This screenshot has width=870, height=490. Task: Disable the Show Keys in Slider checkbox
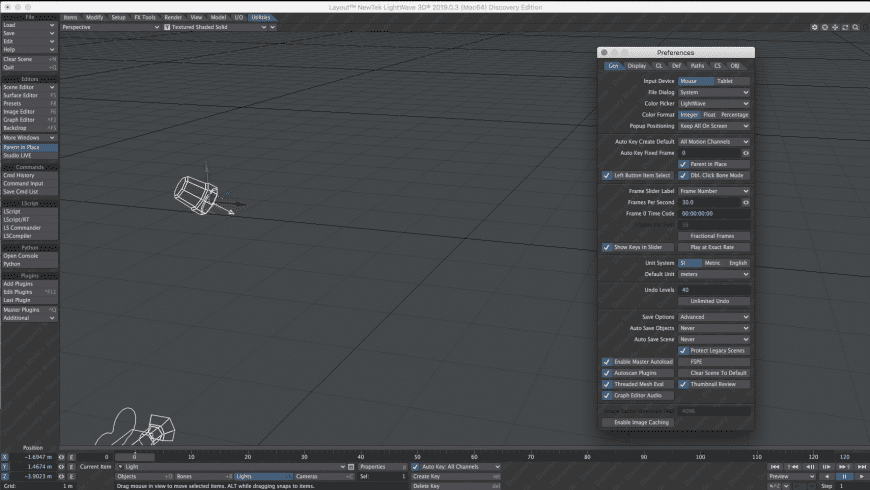click(x=607, y=247)
